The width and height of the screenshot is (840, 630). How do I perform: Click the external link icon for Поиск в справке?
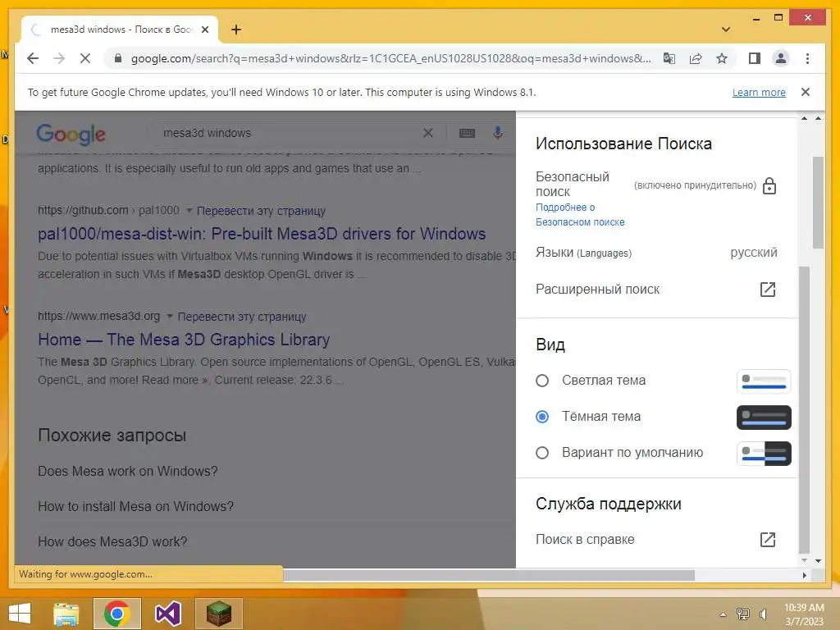click(768, 540)
